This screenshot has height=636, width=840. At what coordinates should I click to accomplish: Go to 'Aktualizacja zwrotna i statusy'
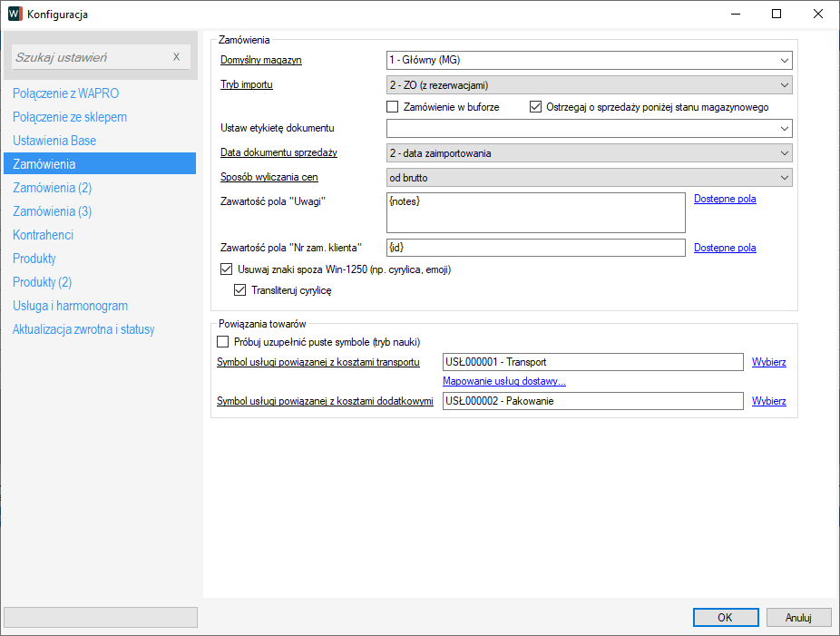(83, 329)
